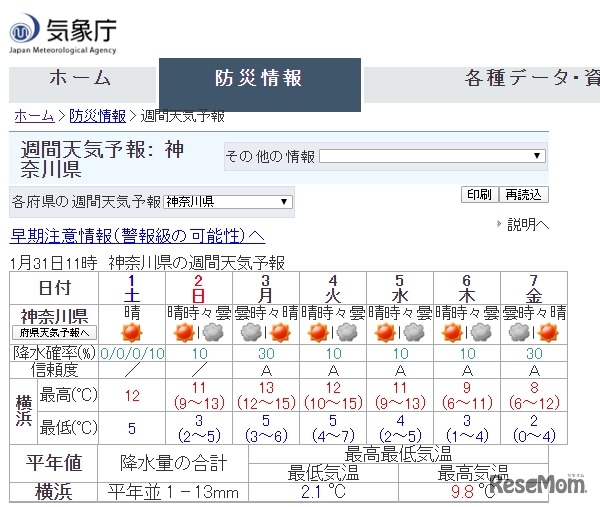Click the sun icon in the Wednesday 5 column
The height and width of the screenshot is (507, 600).
385,332
